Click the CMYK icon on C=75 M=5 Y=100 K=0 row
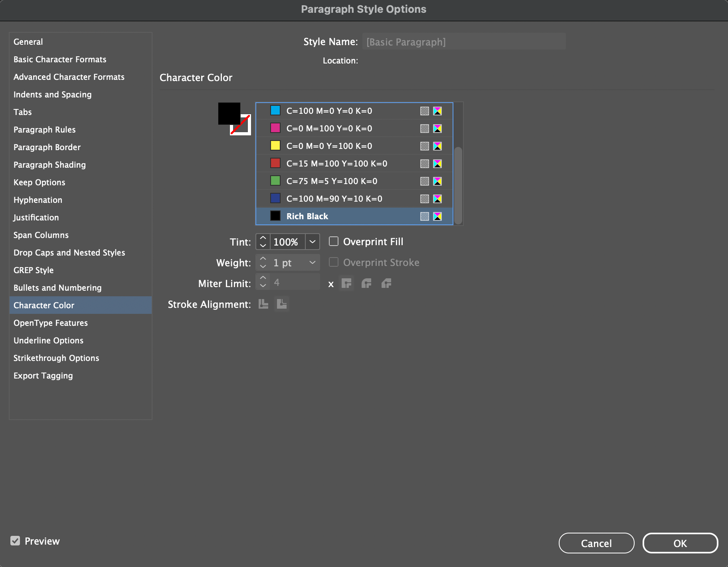 coord(437,181)
